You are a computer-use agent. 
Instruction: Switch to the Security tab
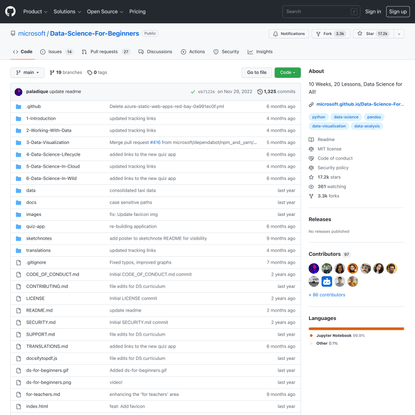point(226,52)
